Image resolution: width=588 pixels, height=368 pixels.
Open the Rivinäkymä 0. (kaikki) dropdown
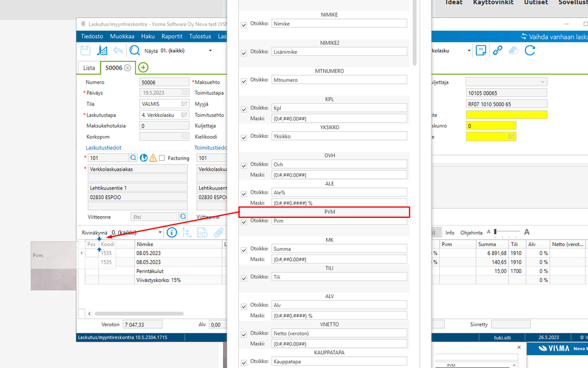(x=160, y=233)
